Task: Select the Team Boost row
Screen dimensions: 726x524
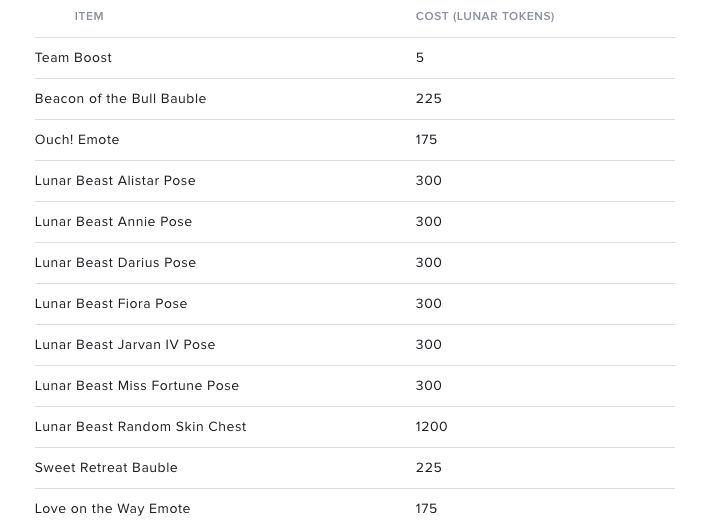Action: click(355, 58)
